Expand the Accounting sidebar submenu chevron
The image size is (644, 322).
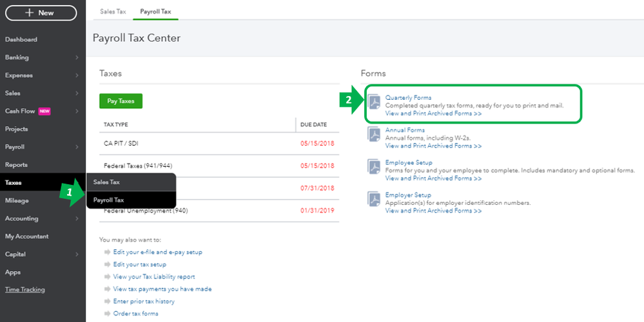(77, 218)
